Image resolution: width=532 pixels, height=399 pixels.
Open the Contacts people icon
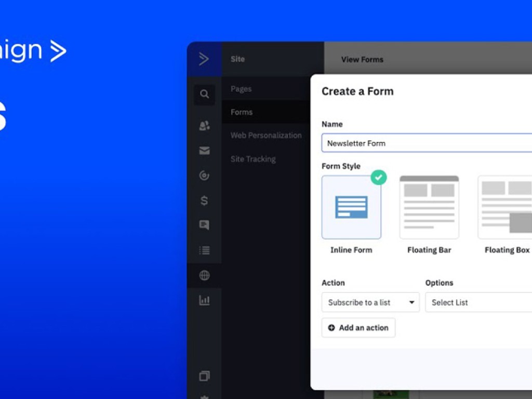click(204, 126)
